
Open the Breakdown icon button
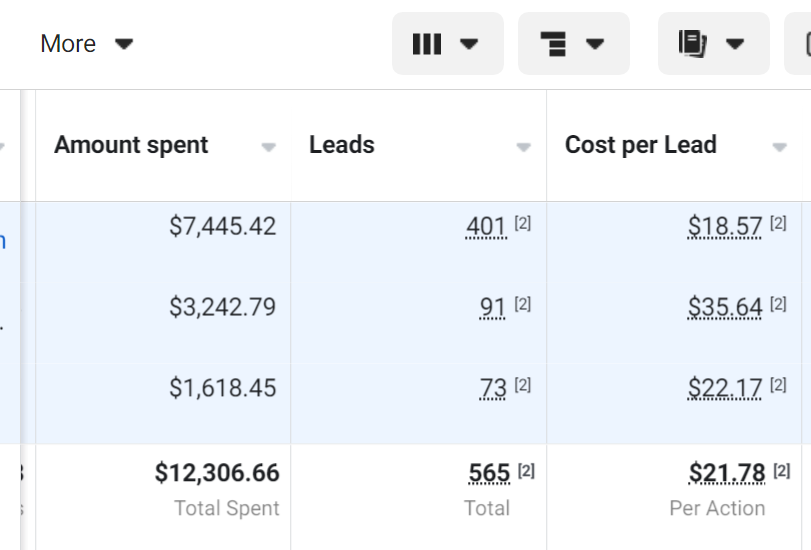pos(573,44)
